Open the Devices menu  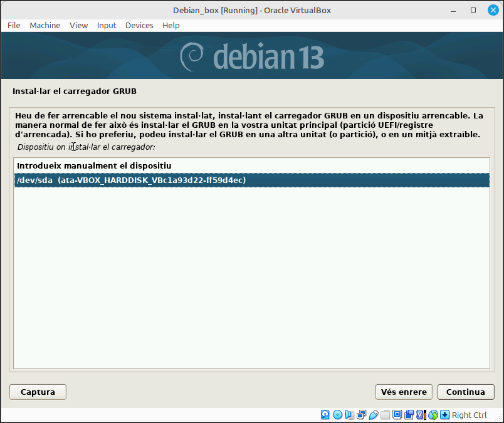[139, 26]
